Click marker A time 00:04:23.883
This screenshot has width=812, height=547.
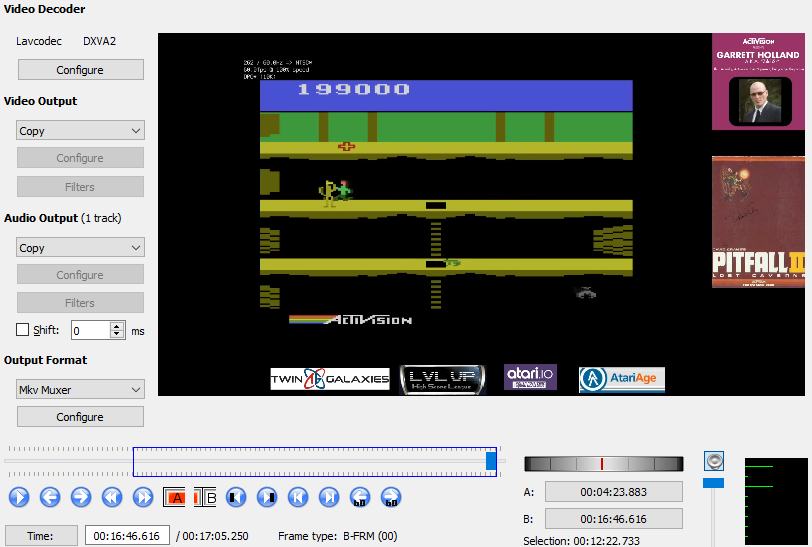point(614,492)
